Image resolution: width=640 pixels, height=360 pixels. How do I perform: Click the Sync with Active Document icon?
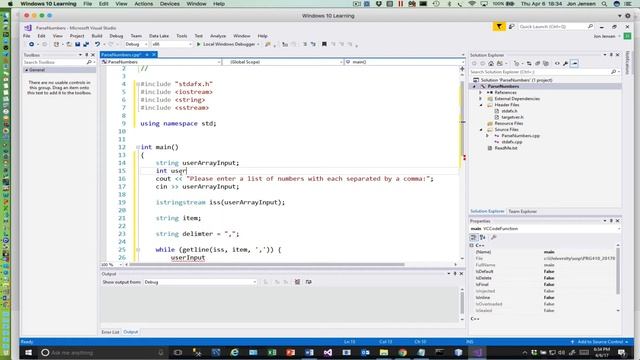click(x=529, y=64)
